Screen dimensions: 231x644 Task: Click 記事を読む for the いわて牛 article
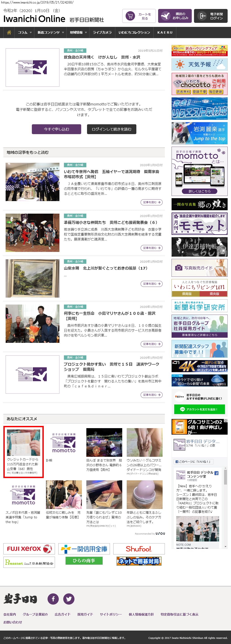coord(151,202)
